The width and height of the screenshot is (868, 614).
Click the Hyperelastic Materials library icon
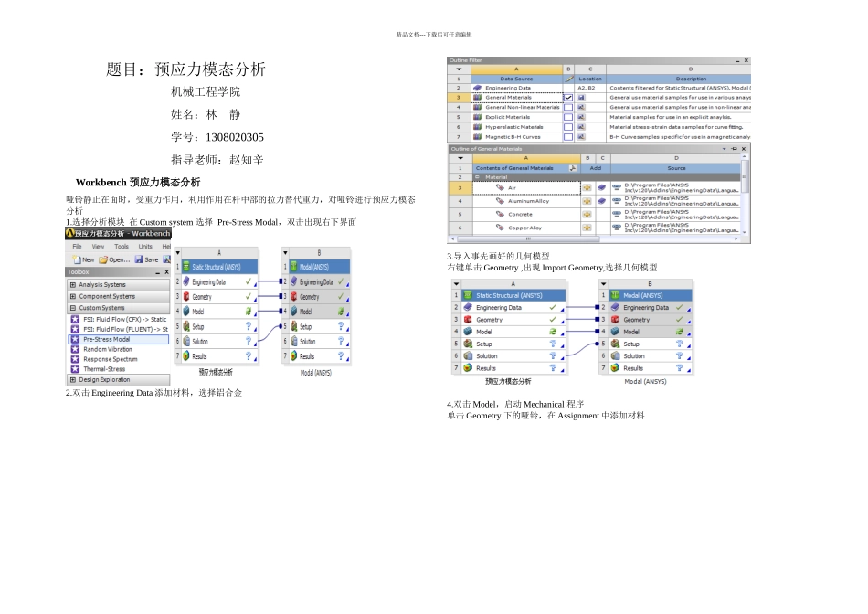(x=477, y=127)
